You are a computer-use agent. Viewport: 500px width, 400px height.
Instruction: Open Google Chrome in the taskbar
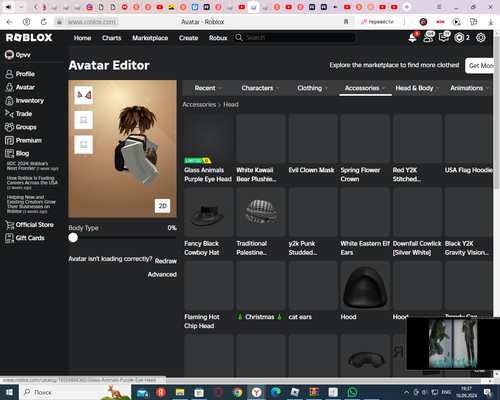(x=237, y=392)
